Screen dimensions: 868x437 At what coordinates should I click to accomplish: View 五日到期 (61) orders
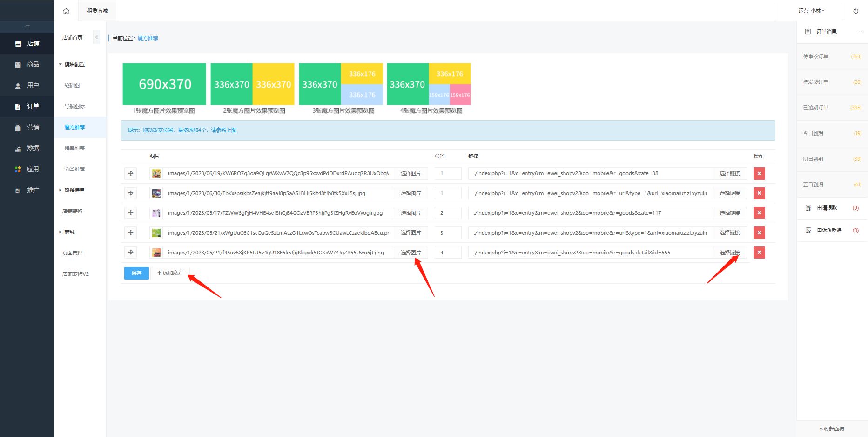832,184
